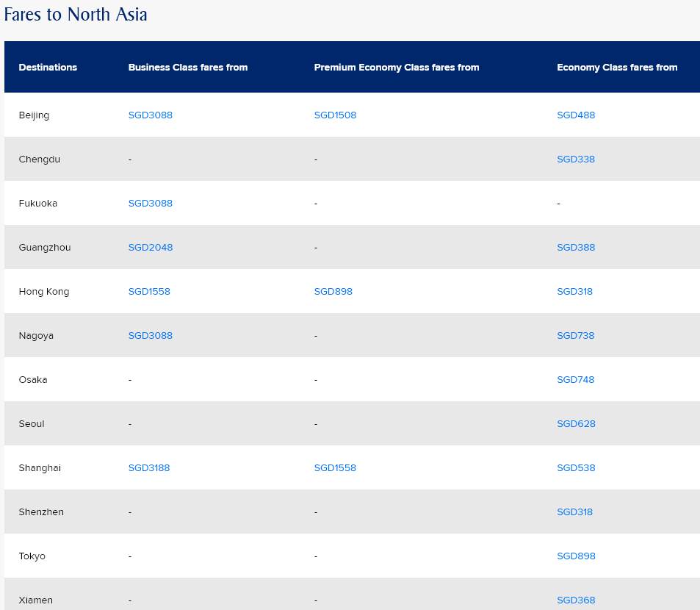Select Nagoya Business Class fare SGD3088
Viewport: 700px width, 610px height.
(150, 336)
